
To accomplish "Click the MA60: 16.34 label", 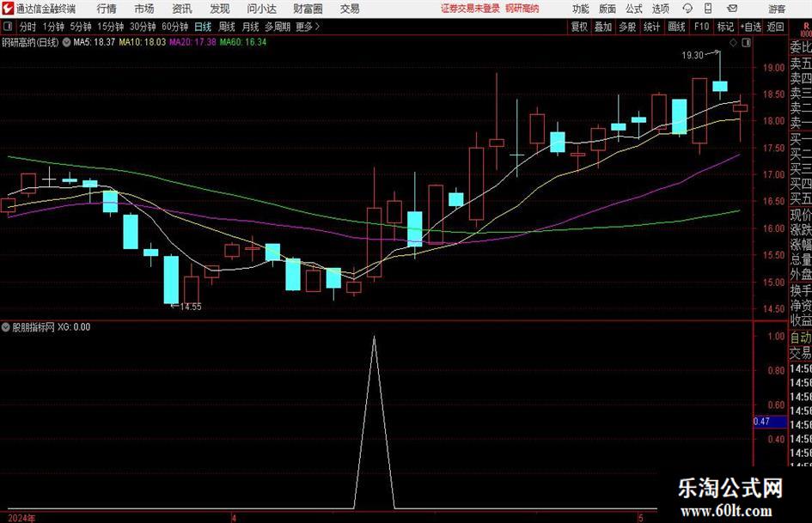I will 243,42.
